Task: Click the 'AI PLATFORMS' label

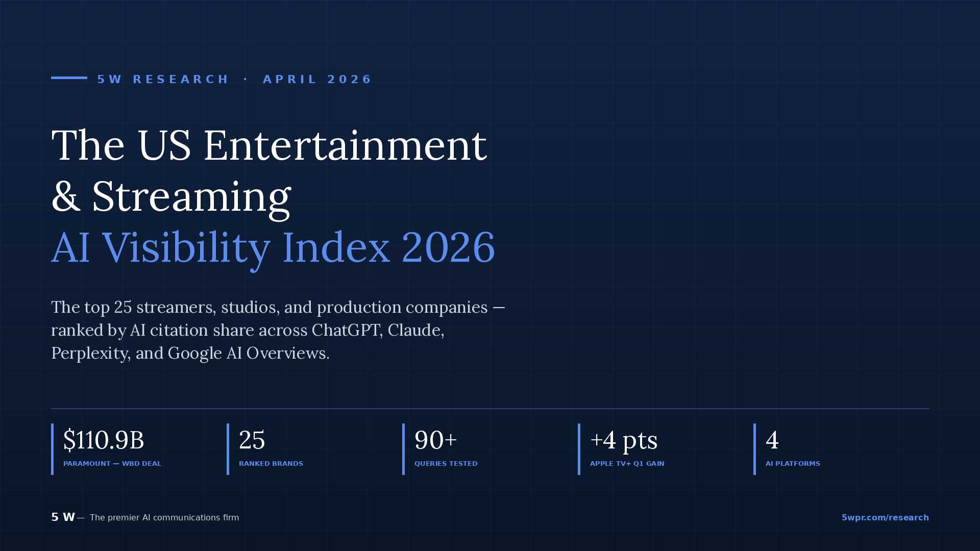Action: pyautogui.click(x=793, y=464)
